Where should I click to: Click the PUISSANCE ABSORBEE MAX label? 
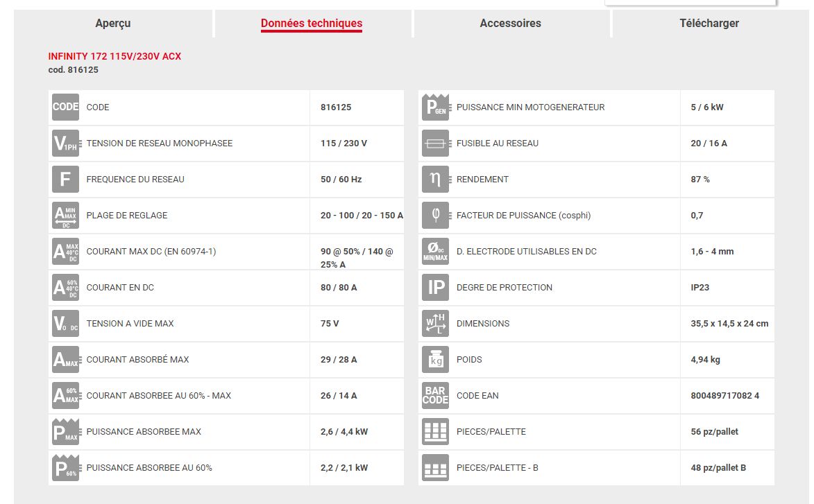coord(144,432)
